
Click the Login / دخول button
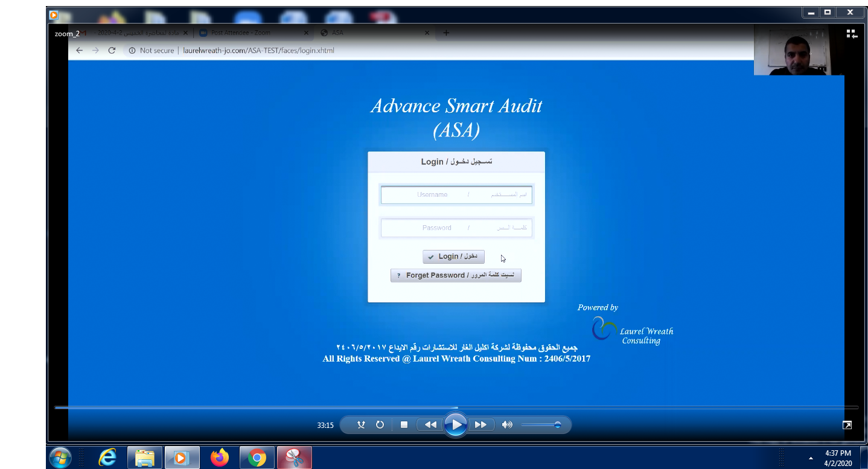coord(453,257)
